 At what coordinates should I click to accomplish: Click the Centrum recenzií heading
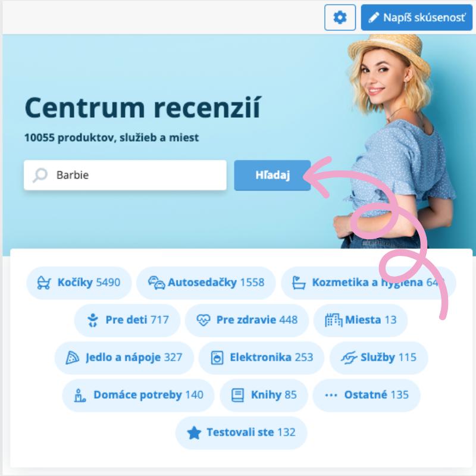(x=143, y=108)
